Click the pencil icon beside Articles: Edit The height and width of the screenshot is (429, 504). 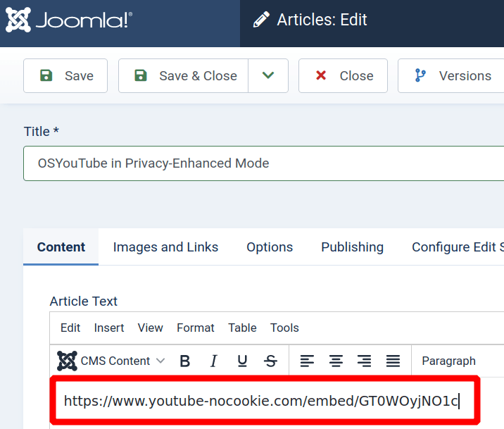pyautogui.click(x=261, y=20)
